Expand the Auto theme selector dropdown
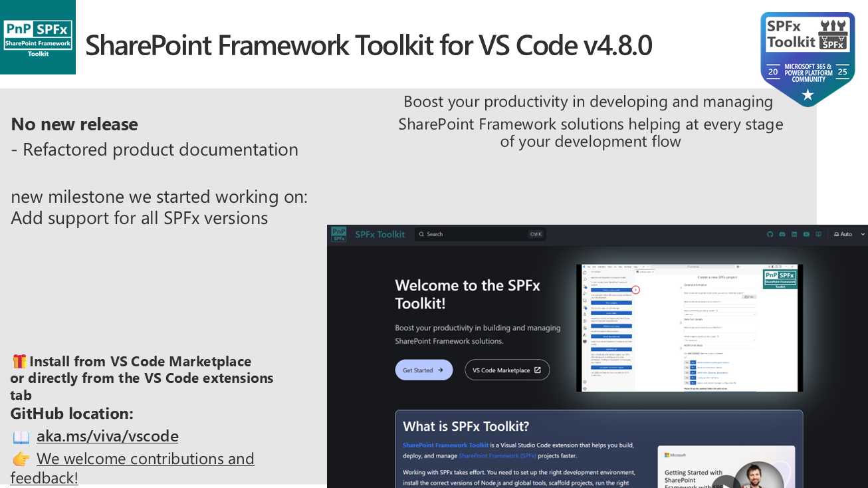868x488 pixels. (x=850, y=234)
